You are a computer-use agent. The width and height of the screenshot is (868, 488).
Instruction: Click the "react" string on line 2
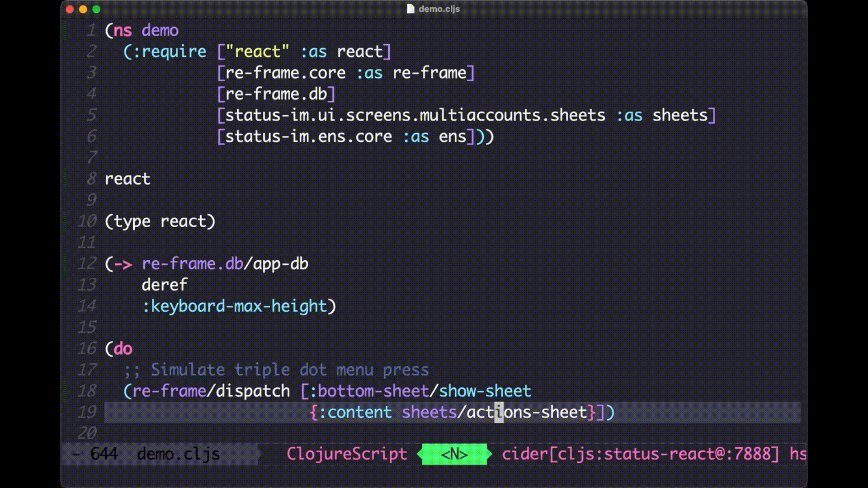[257, 51]
